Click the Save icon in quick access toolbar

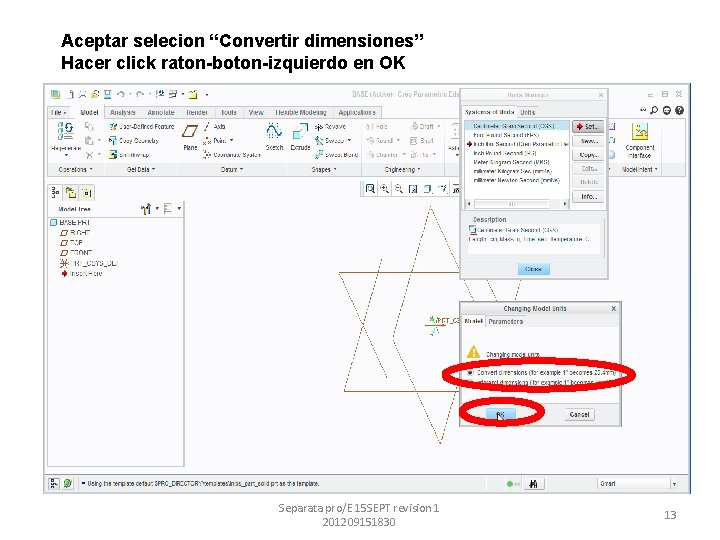107,95
